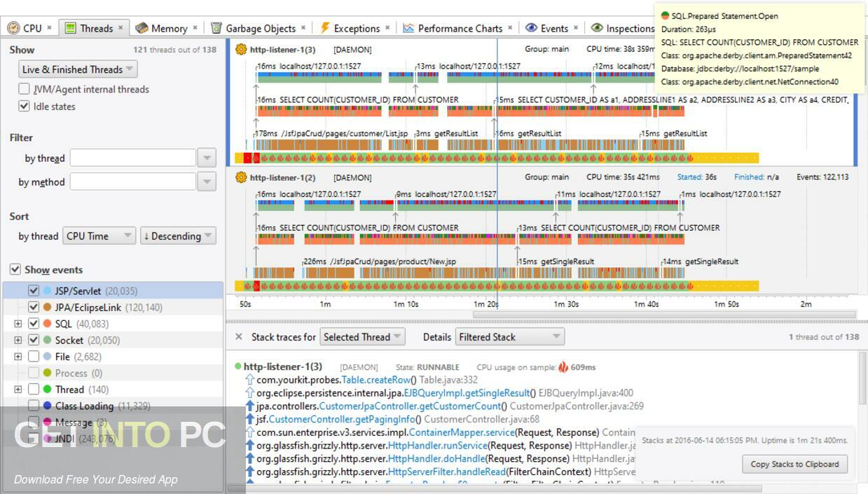This screenshot has width=868, height=494.
Task: Enable JVM/Agent internal threads
Action: coord(25,89)
